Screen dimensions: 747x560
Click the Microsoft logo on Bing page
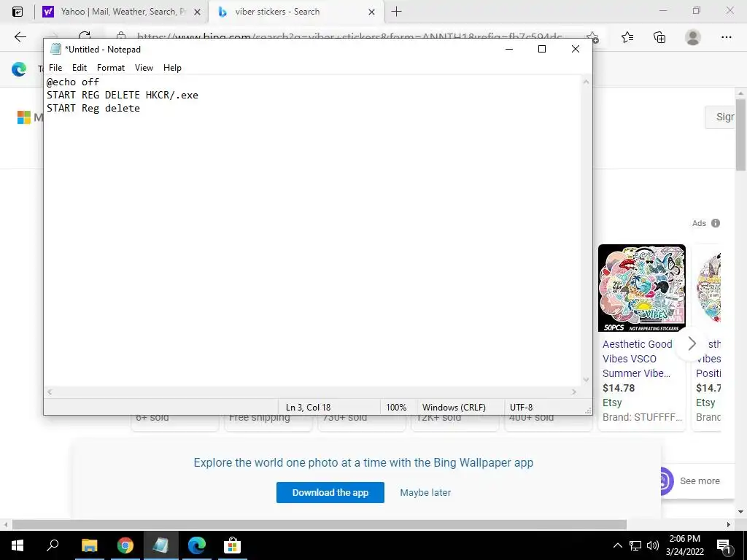[24, 117]
